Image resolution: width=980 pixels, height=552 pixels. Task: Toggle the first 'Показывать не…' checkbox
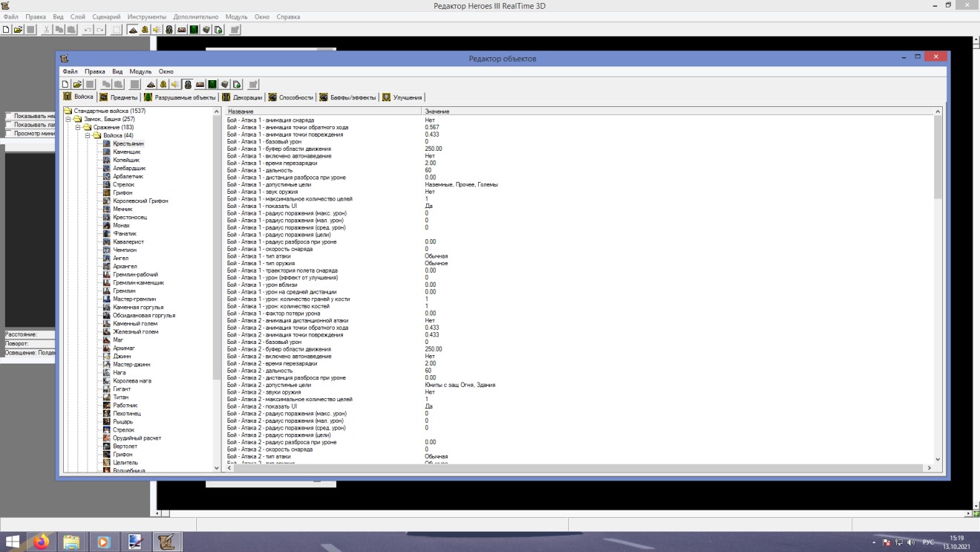(9, 117)
